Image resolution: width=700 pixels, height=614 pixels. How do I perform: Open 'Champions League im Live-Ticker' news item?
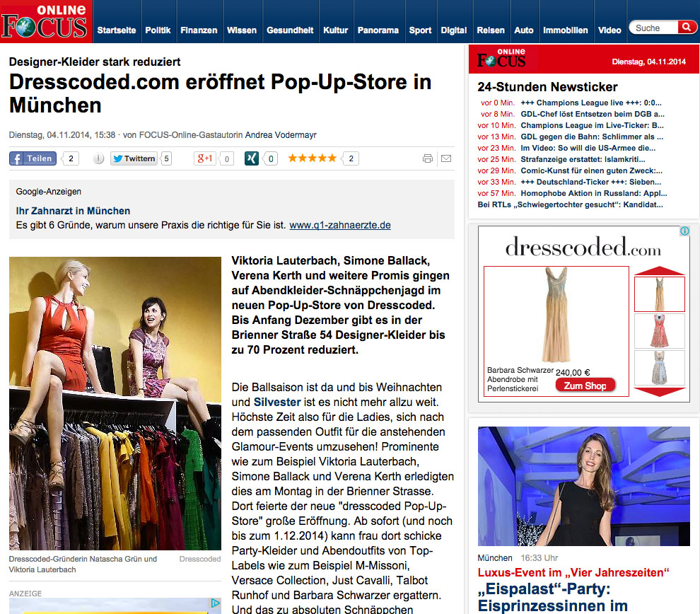point(593,125)
